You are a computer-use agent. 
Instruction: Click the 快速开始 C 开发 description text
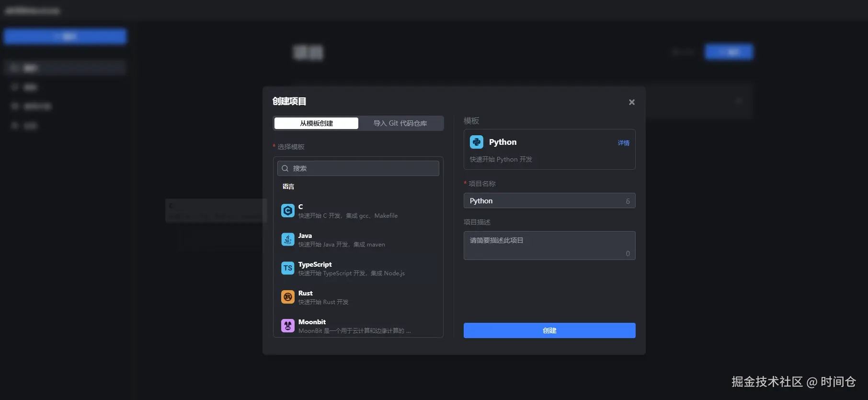click(x=348, y=216)
